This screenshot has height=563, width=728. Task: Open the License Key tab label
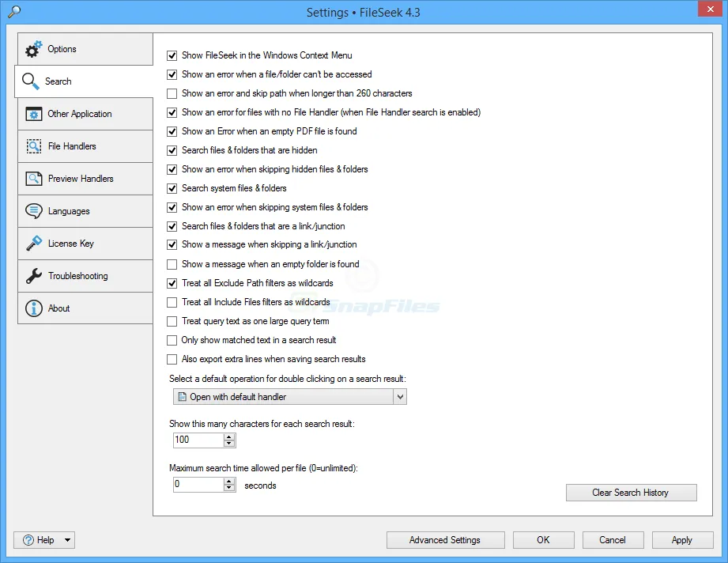click(70, 244)
